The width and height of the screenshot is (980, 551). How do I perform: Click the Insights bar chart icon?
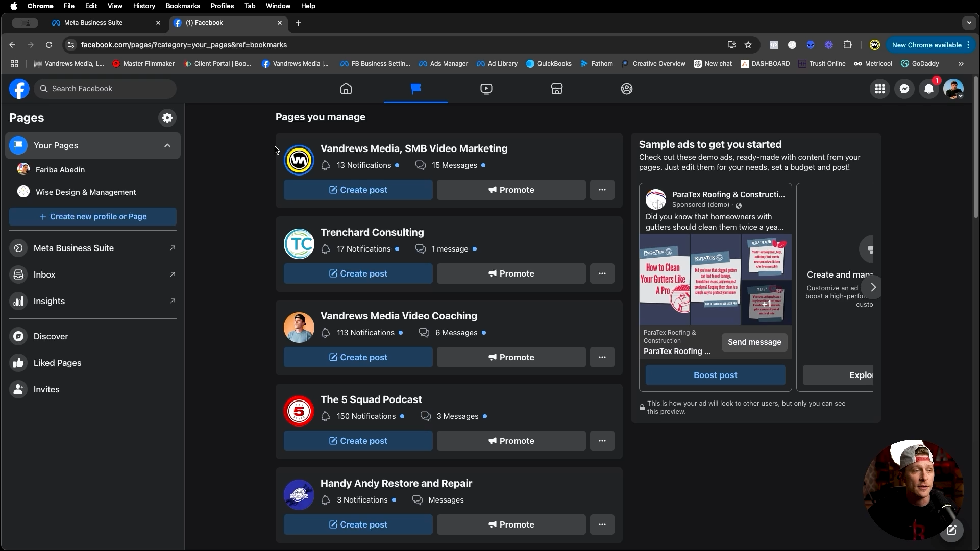pyautogui.click(x=18, y=301)
